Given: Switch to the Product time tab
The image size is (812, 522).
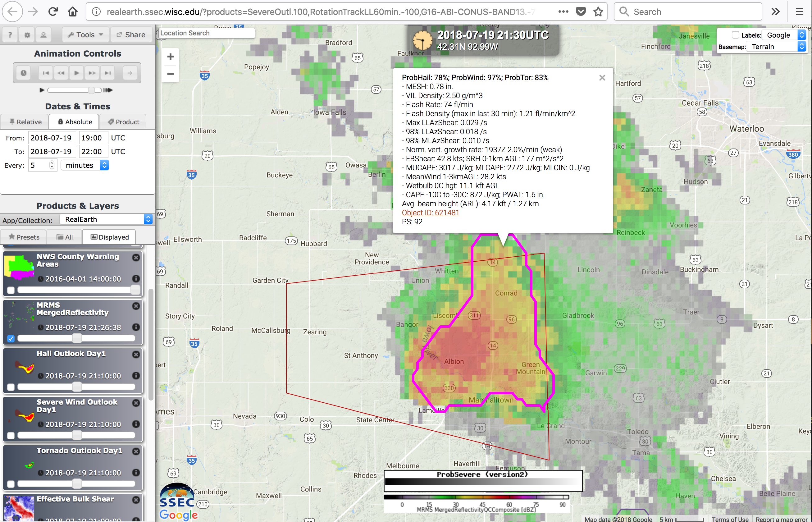Looking at the screenshot, I should pyautogui.click(x=123, y=122).
